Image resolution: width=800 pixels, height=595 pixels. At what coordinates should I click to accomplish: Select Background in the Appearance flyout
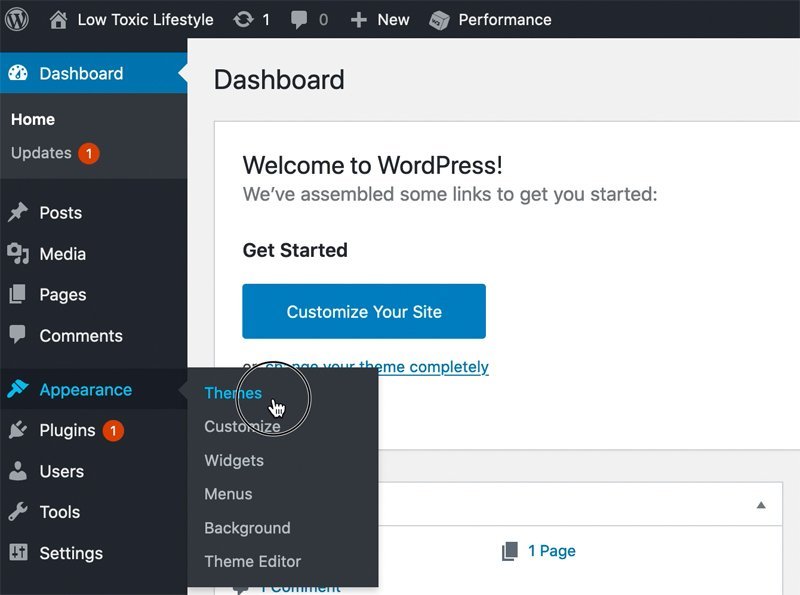[x=247, y=528]
